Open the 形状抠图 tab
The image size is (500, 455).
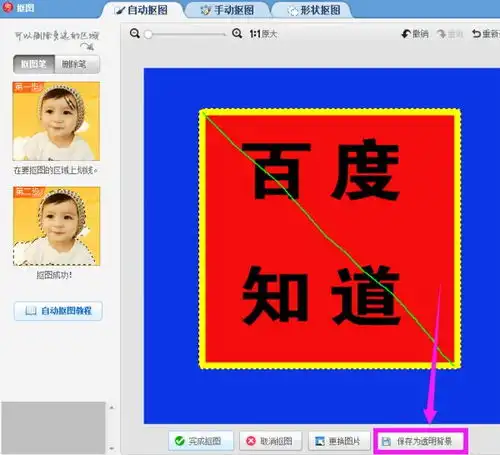(x=313, y=10)
